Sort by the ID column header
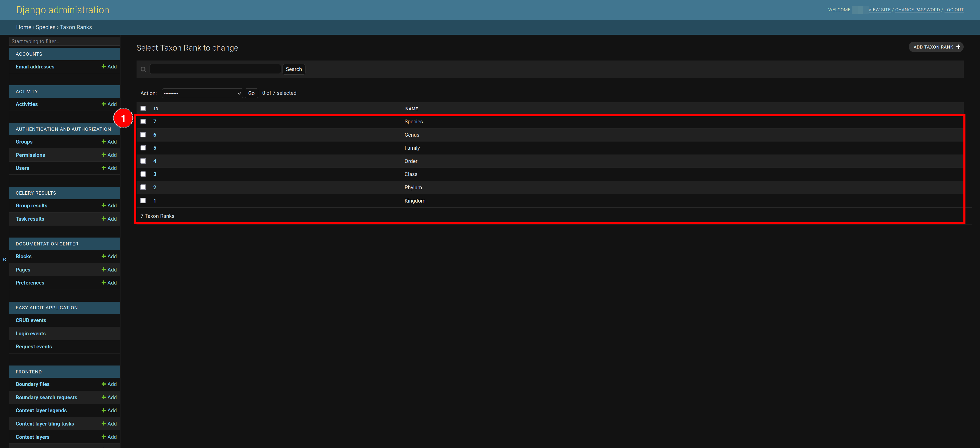This screenshot has height=448, width=980. (156, 109)
